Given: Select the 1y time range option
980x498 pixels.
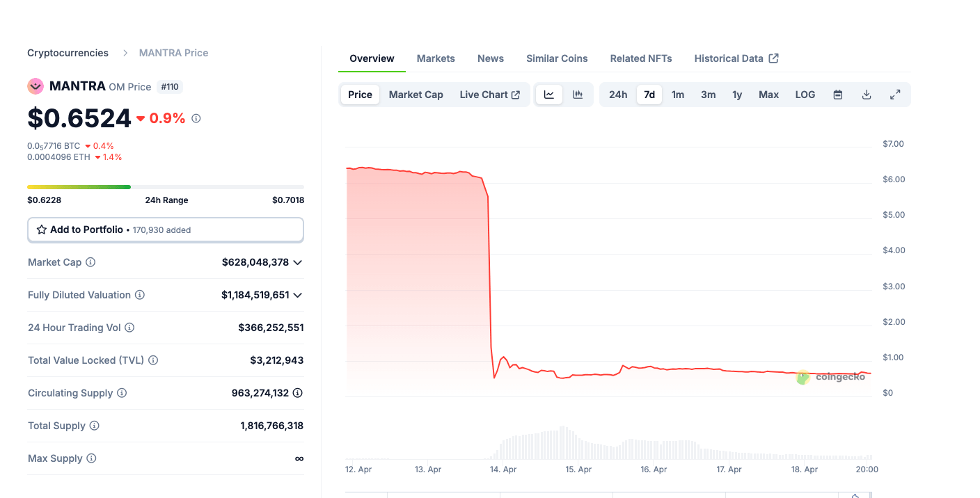Looking at the screenshot, I should [737, 94].
